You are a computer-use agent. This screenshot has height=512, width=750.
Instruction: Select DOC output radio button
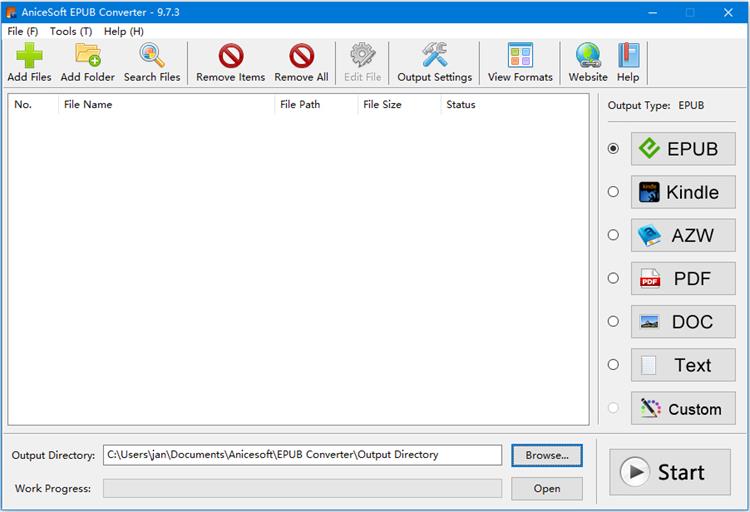(613, 321)
